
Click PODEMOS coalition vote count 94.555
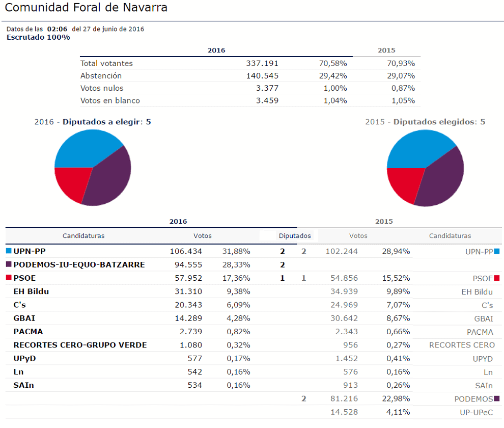(188, 265)
